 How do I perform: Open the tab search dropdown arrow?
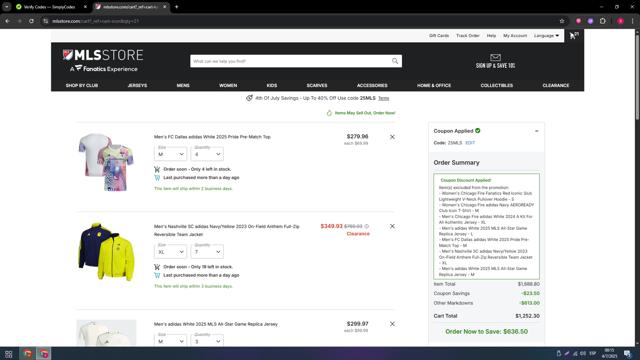7,7
